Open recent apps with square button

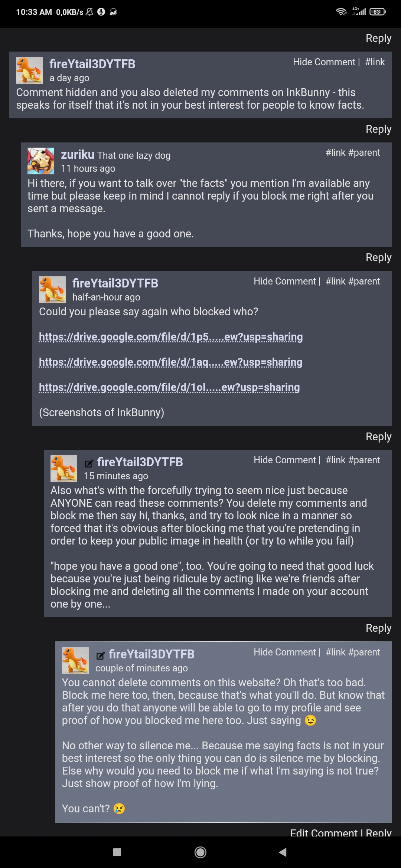[117, 852]
